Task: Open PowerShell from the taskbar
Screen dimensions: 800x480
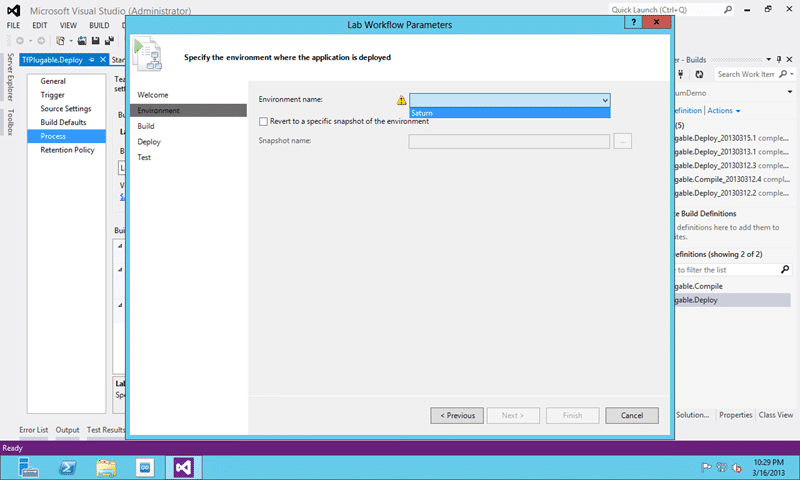Action: tap(67, 467)
